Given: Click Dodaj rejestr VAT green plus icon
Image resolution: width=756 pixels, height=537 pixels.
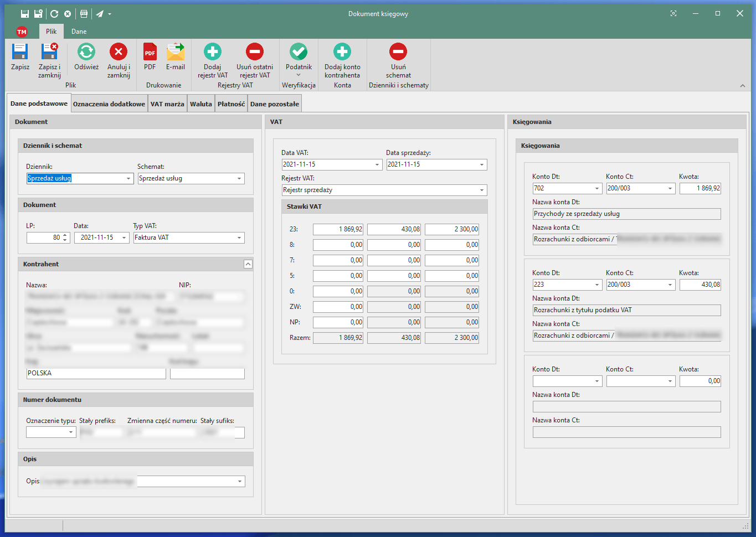Looking at the screenshot, I should pyautogui.click(x=213, y=53).
